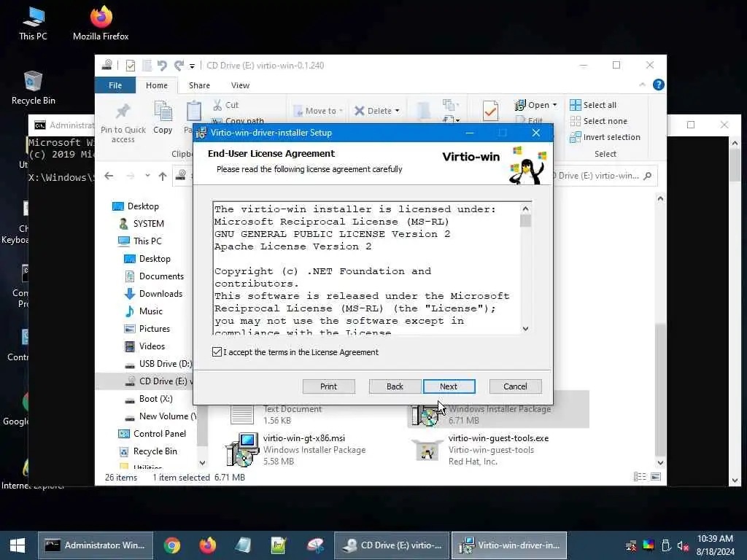Open Firefox from the taskbar
This screenshot has width=747, height=560.
pos(207,545)
